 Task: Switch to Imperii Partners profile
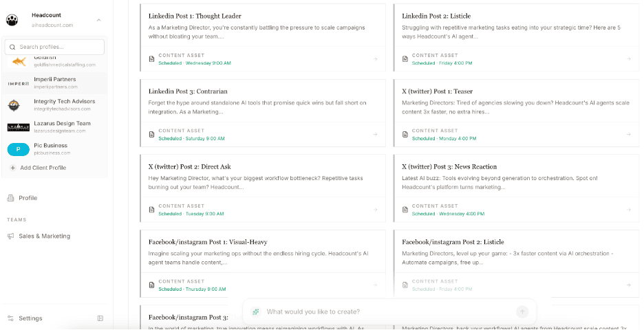pos(54,83)
